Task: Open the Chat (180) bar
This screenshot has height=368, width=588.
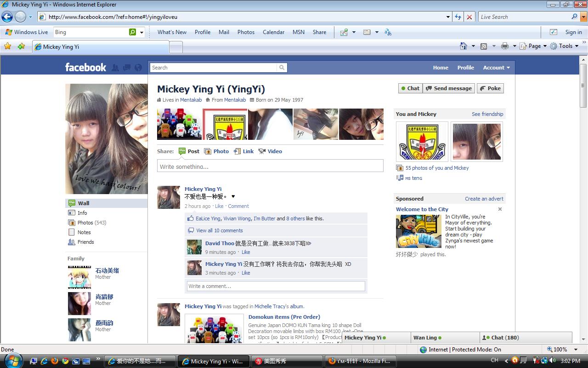Action: coord(526,338)
